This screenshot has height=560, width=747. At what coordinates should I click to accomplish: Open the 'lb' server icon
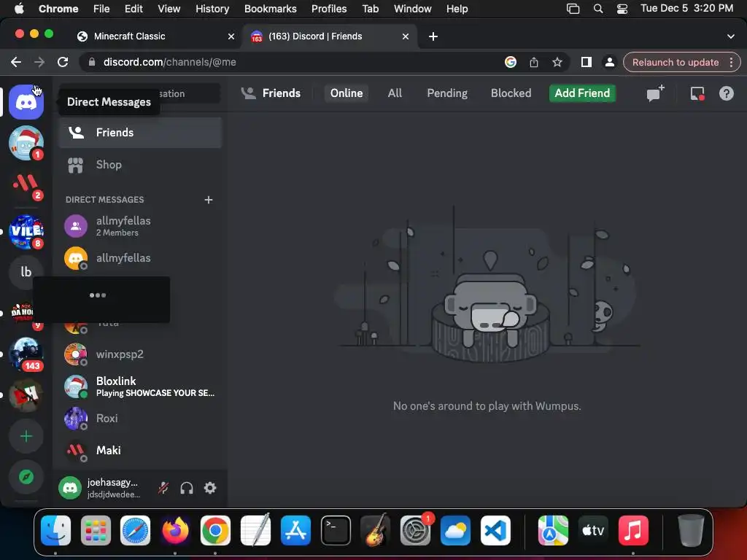26,272
